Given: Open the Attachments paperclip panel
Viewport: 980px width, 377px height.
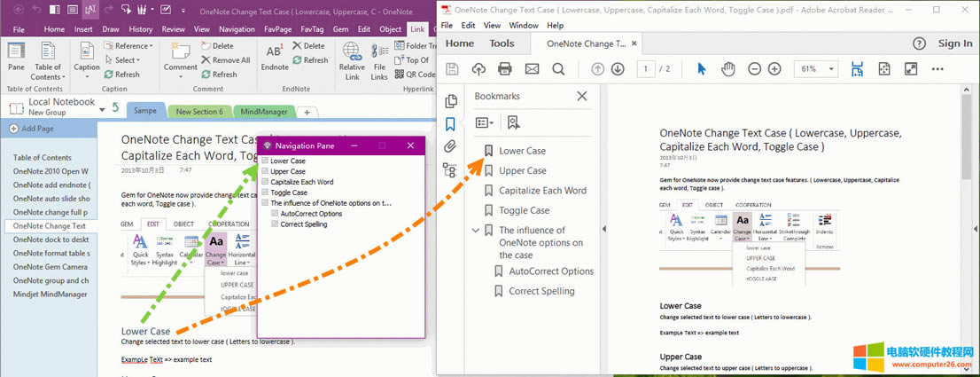Looking at the screenshot, I should 450,146.
